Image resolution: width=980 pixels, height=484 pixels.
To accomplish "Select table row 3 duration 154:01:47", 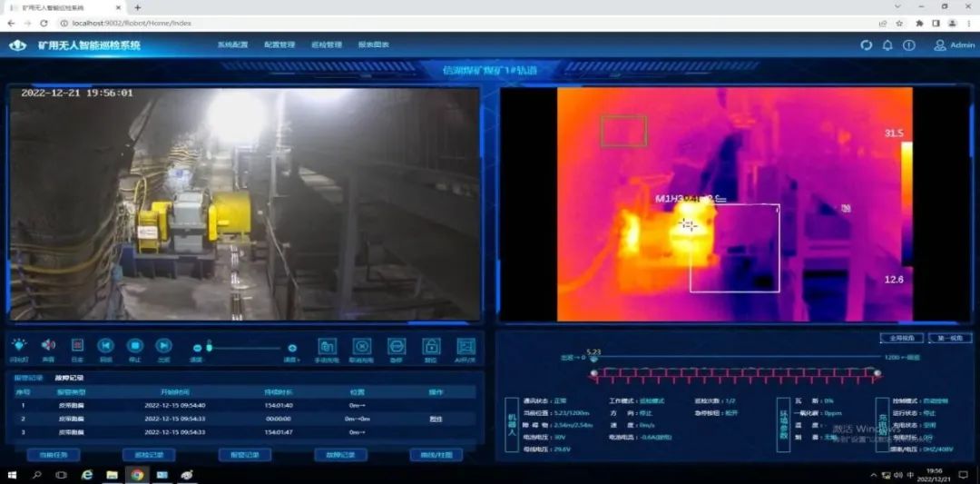I will click(279, 432).
